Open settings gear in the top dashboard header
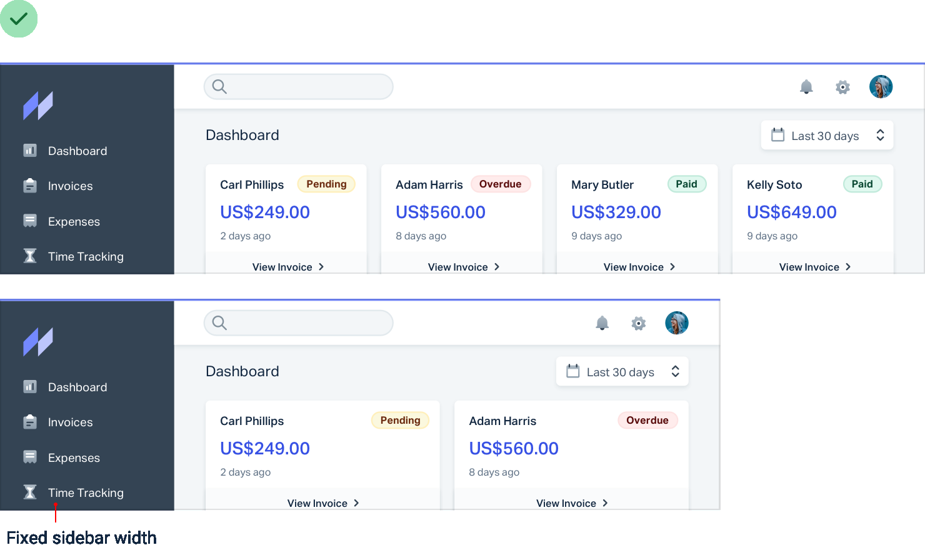 click(x=842, y=87)
